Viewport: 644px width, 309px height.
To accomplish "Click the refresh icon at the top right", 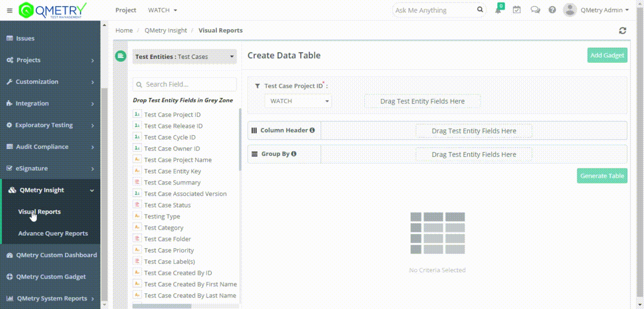I will click(x=622, y=31).
